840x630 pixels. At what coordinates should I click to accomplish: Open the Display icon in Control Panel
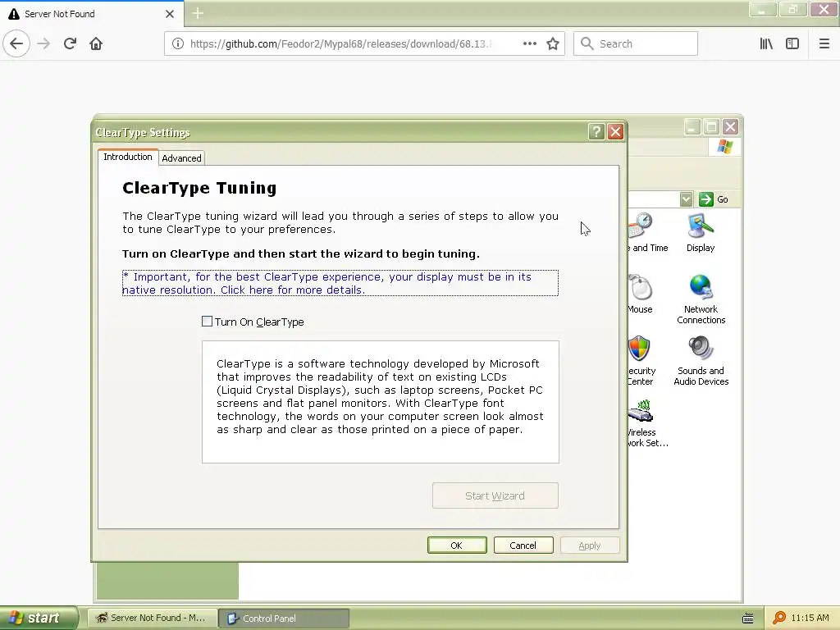[701, 232]
